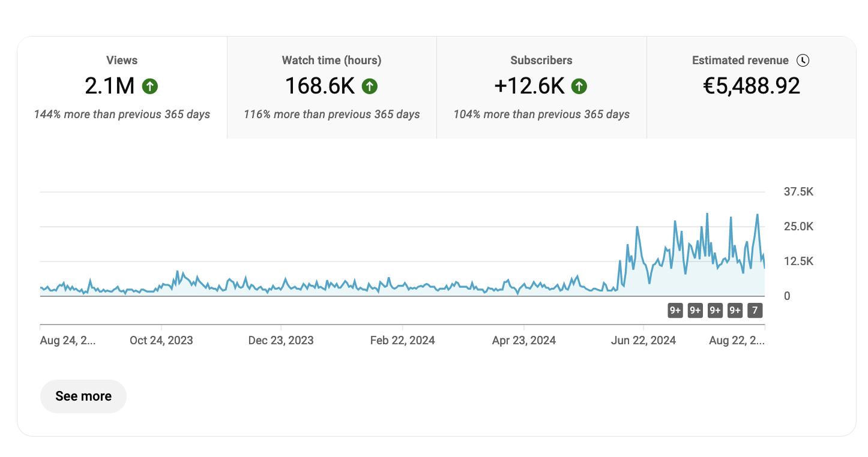Screen dimensions: 868x457
Task: Open the first 9+ video marker badge
Action: coord(675,310)
